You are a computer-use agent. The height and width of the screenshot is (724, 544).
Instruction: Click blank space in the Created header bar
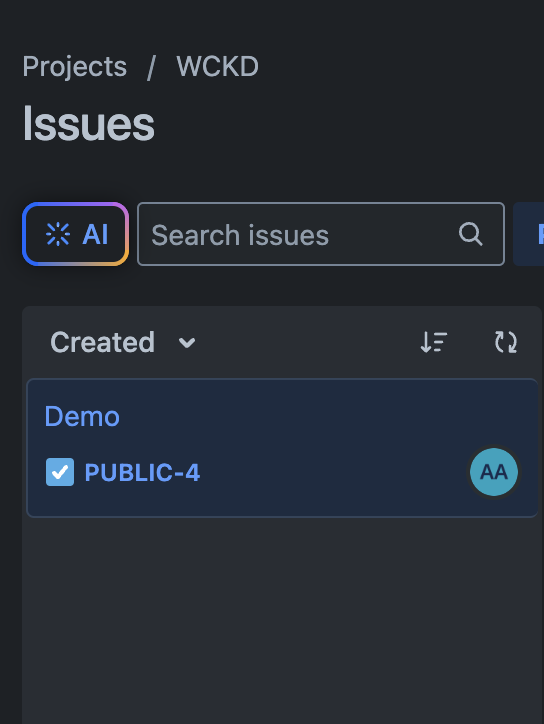(307, 343)
